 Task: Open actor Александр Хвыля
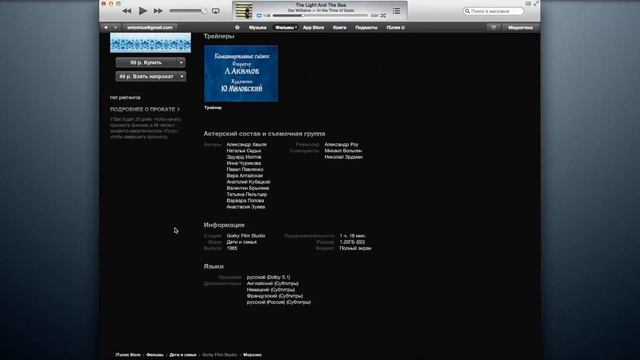click(x=247, y=144)
